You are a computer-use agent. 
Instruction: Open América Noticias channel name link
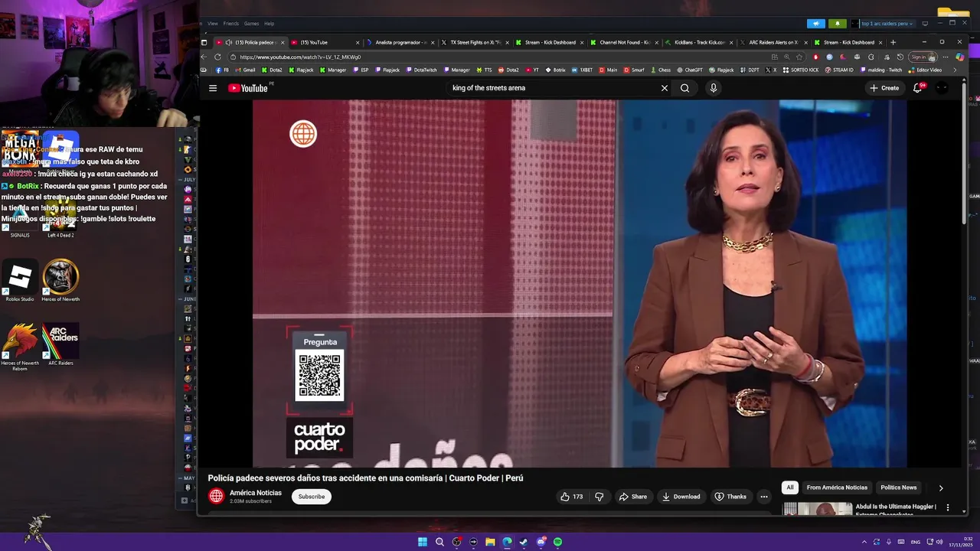(256, 493)
